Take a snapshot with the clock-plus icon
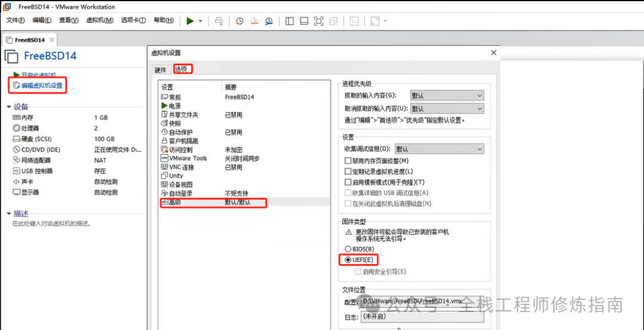This screenshot has height=330, width=644. pos(239,21)
